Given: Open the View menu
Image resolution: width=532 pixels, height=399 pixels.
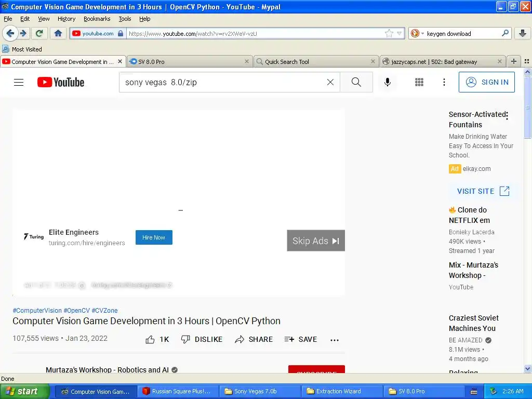Looking at the screenshot, I should pos(44,19).
